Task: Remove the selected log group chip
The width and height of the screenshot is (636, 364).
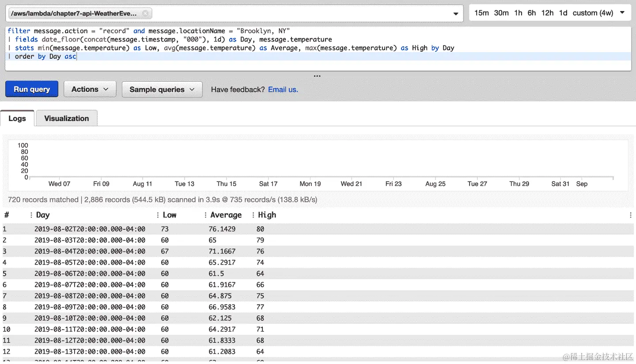Action: click(145, 13)
